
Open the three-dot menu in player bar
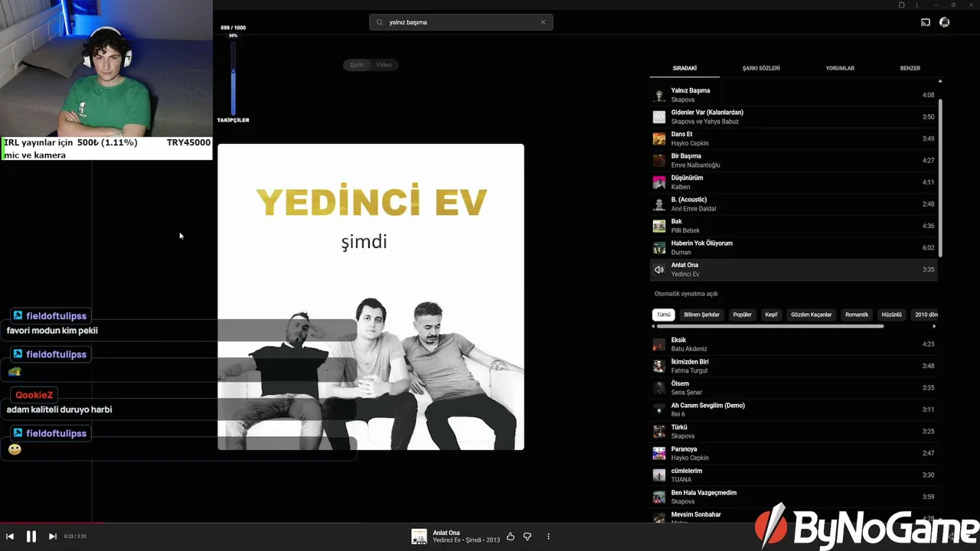coord(548,536)
